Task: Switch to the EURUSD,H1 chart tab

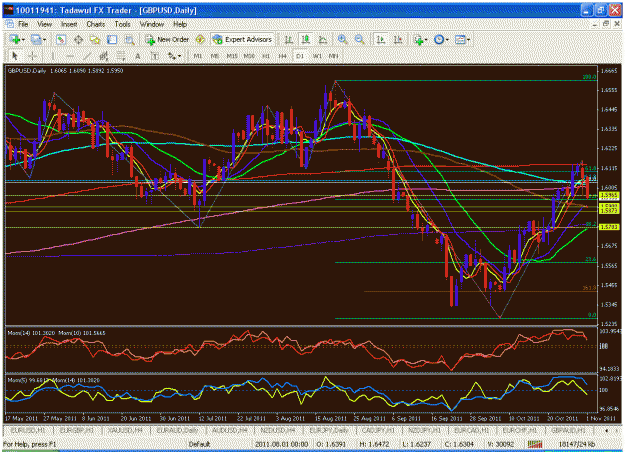Action: tap(28, 430)
